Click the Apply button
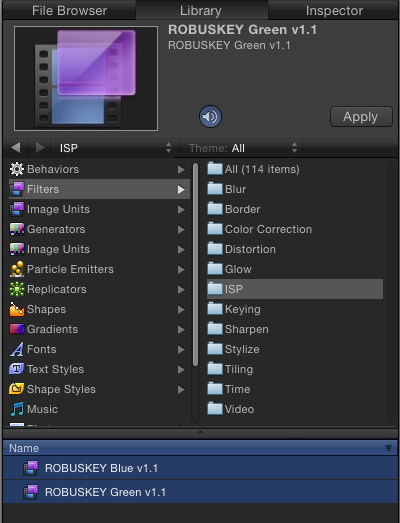Screen dimensions: 400x523 pos(361,117)
